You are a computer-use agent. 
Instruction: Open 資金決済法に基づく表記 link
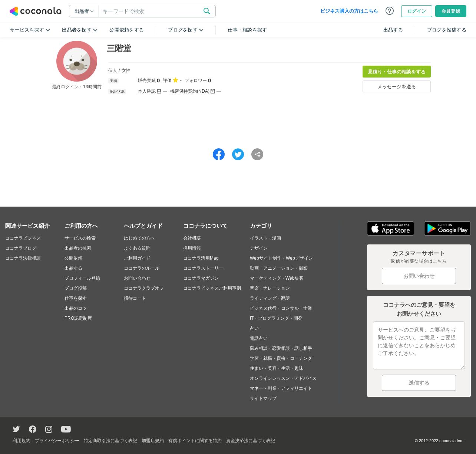[251, 441]
